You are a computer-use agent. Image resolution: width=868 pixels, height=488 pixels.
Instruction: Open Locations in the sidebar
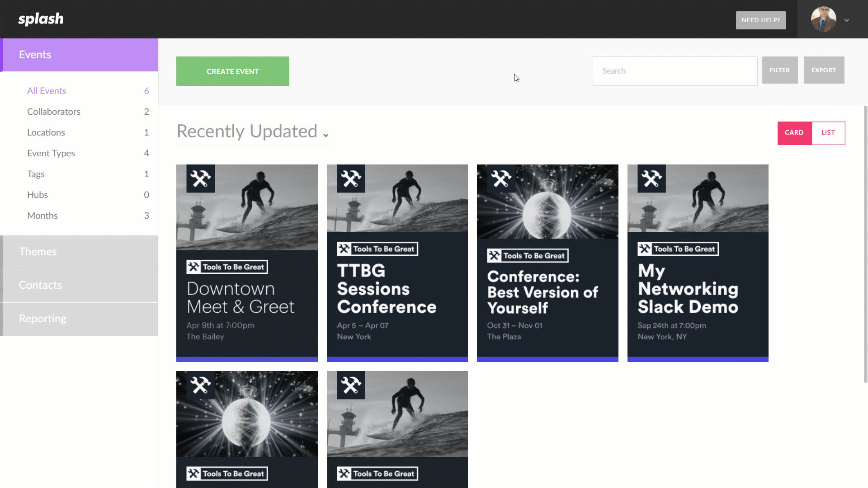click(x=87, y=132)
